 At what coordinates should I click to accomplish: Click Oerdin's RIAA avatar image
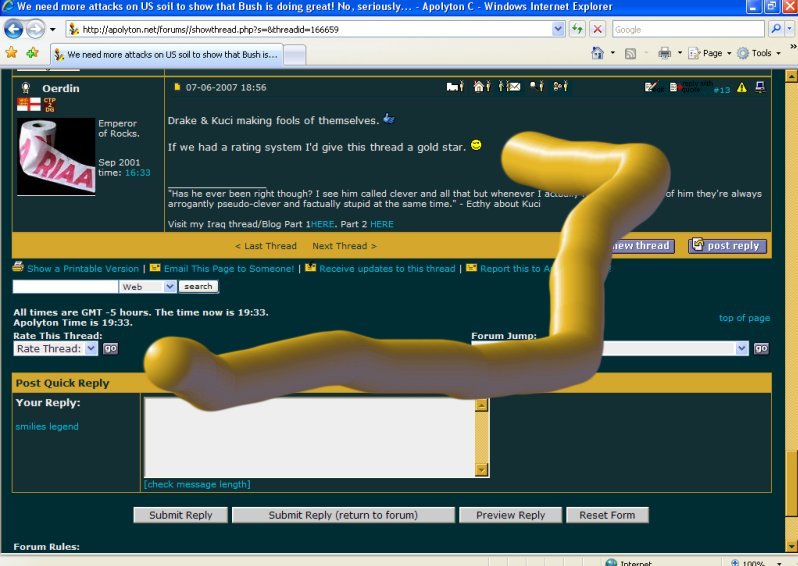56,157
